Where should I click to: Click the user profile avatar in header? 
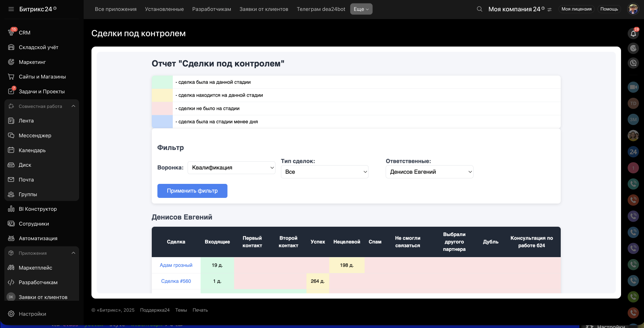click(x=633, y=9)
